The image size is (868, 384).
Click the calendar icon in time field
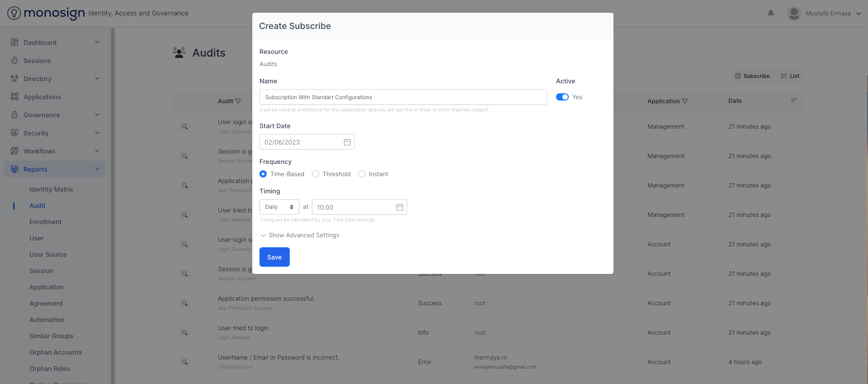tap(400, 207)
